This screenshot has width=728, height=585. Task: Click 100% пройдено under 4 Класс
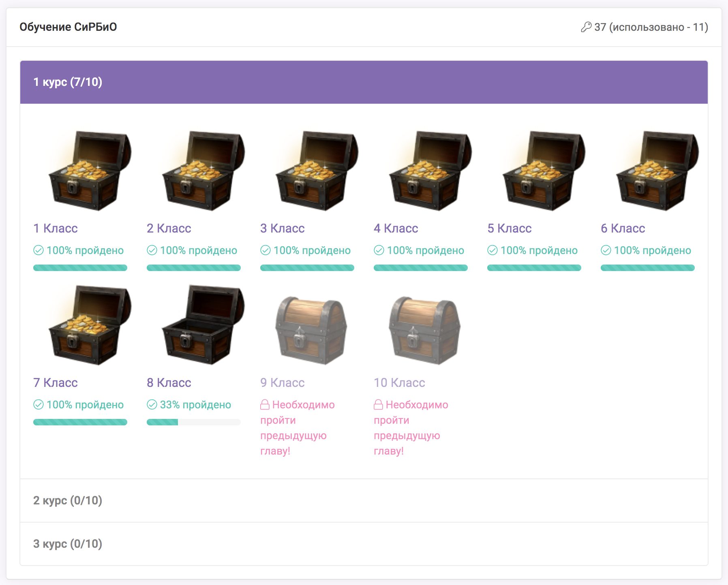pyautogui.click(x=426, y=250)
